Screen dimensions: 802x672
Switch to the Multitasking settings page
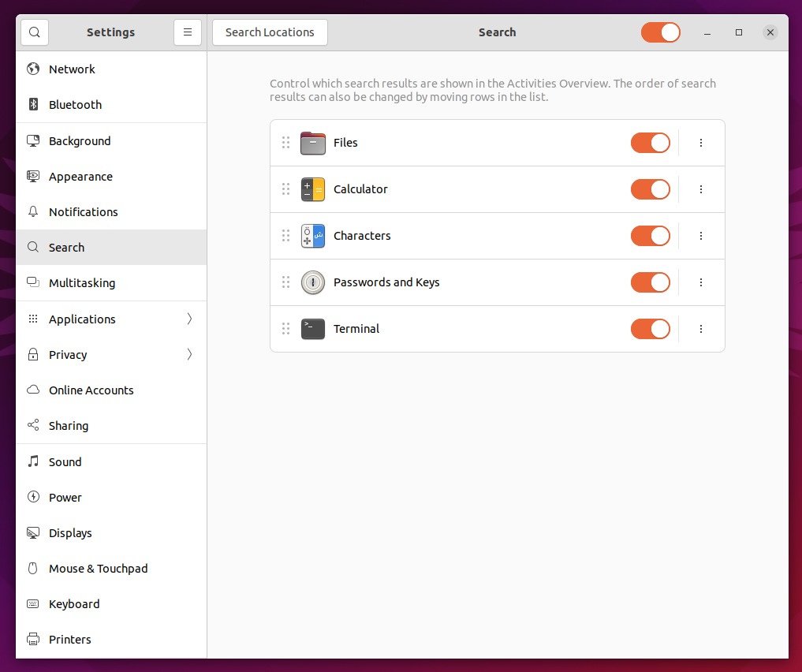pos(81,282)
